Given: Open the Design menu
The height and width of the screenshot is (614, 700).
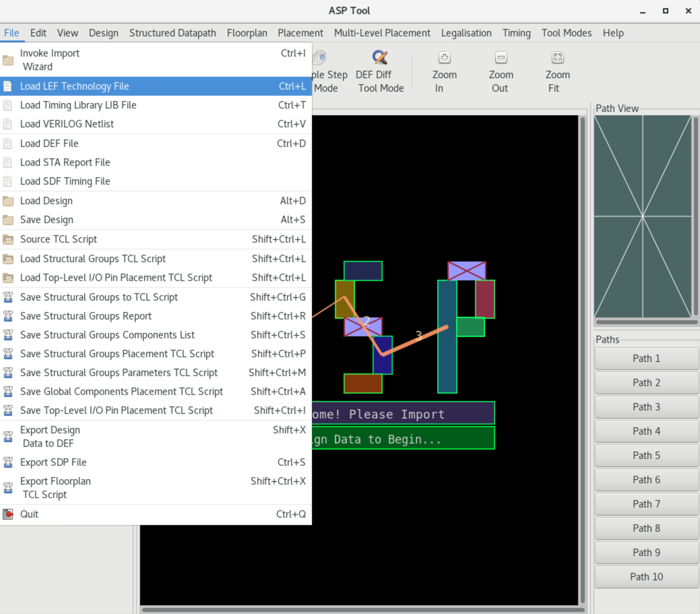Looking at the screenshot, I should coord(103,33).
